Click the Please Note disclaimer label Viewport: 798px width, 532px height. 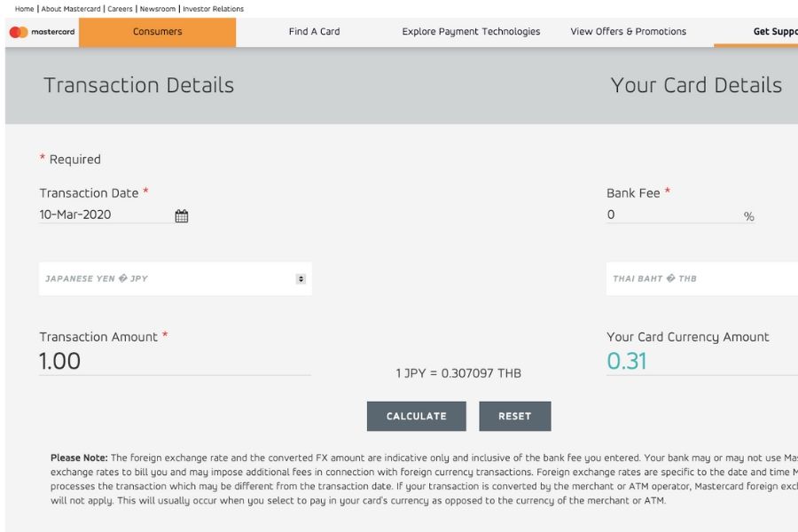point(79,458)
